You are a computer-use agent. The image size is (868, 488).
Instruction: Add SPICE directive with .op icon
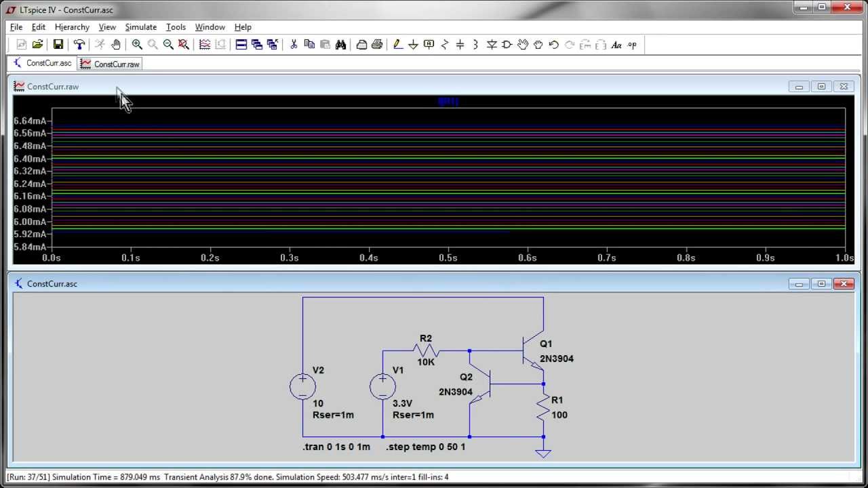pyautogui.click(x=632, y=45)
